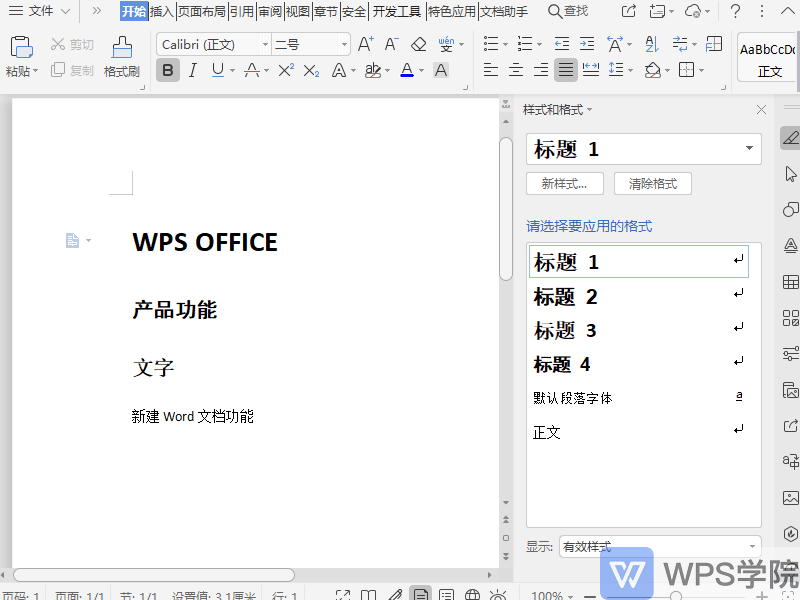Increase font size with A+ icon
Screen dimensions: 800x600
(x=365, y=44)
